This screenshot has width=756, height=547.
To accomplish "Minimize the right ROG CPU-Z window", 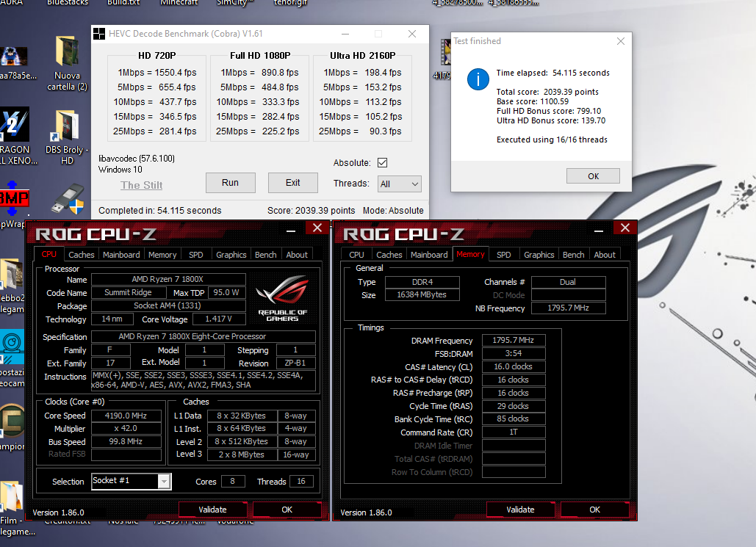I will click(598, 229).
